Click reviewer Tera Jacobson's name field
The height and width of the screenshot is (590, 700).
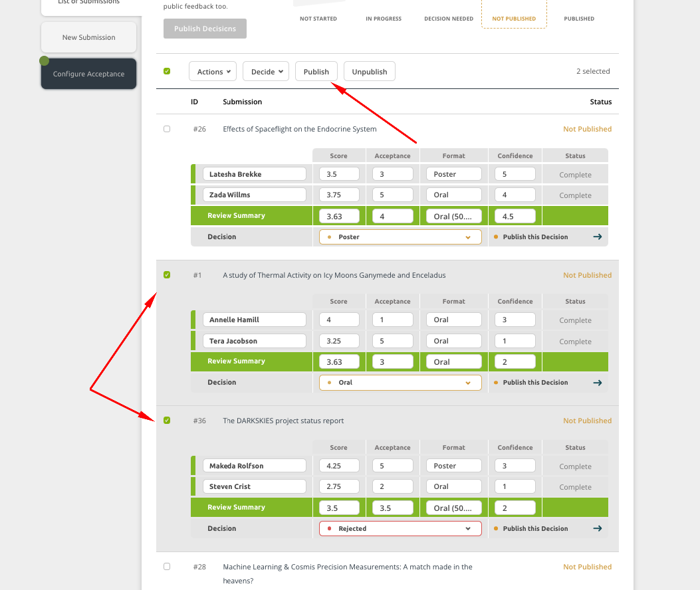click(x=255, y=341)
